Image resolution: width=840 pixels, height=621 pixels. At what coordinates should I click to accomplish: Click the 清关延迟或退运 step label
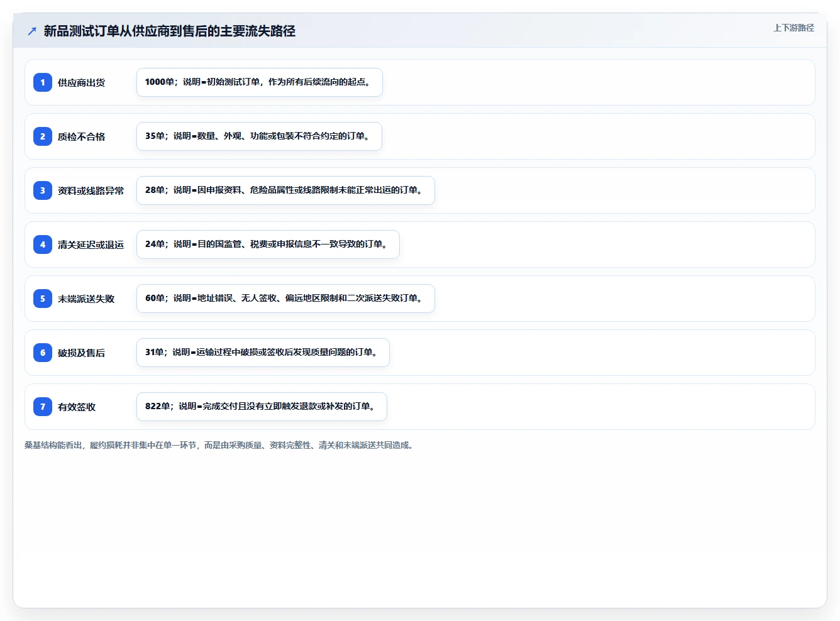point(91,245)
